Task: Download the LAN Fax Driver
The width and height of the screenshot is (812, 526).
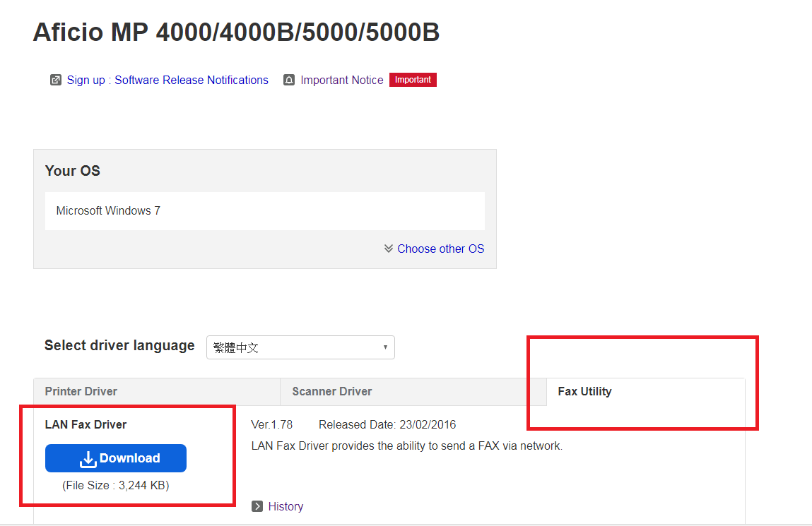Action: [115, 458]
